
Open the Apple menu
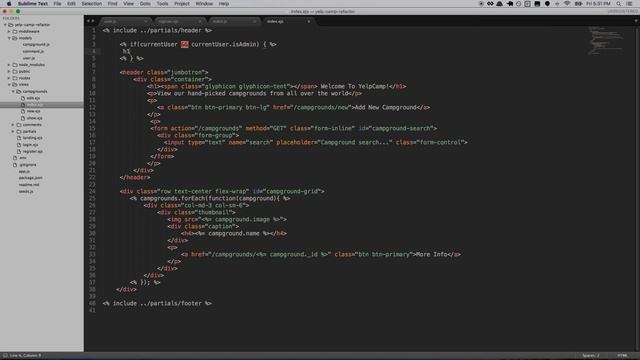9,4
